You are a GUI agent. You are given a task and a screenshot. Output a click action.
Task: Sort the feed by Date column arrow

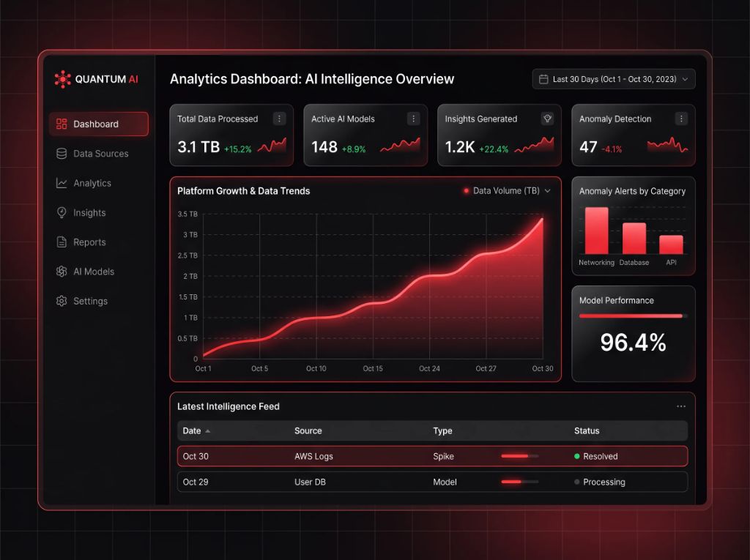(x=207, y=431)
